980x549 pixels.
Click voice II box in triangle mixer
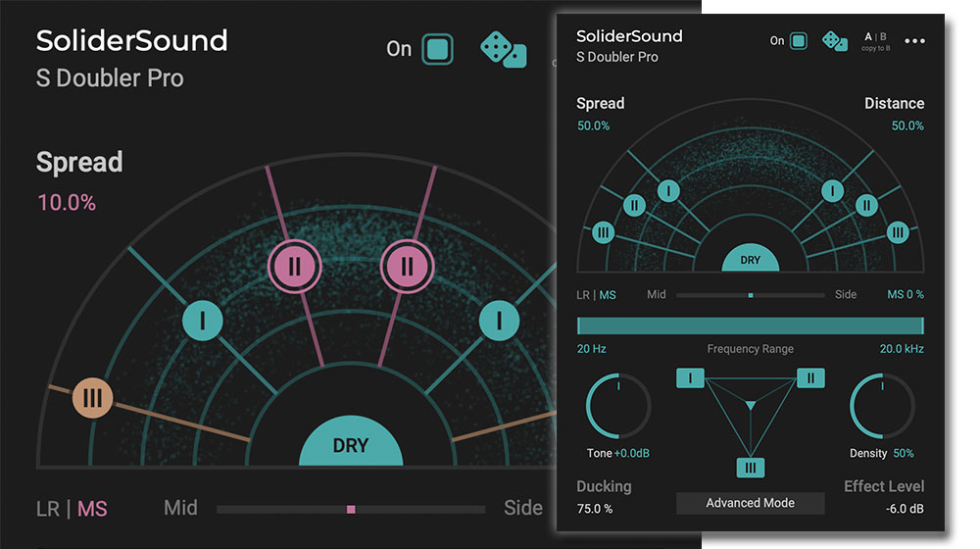click(810, 378)
